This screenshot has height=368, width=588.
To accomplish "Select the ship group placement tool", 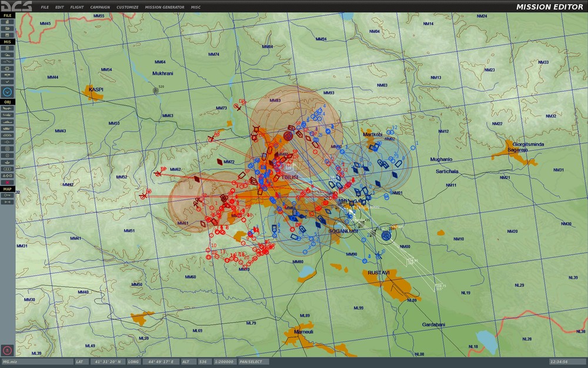I will [x=6, y=123].
